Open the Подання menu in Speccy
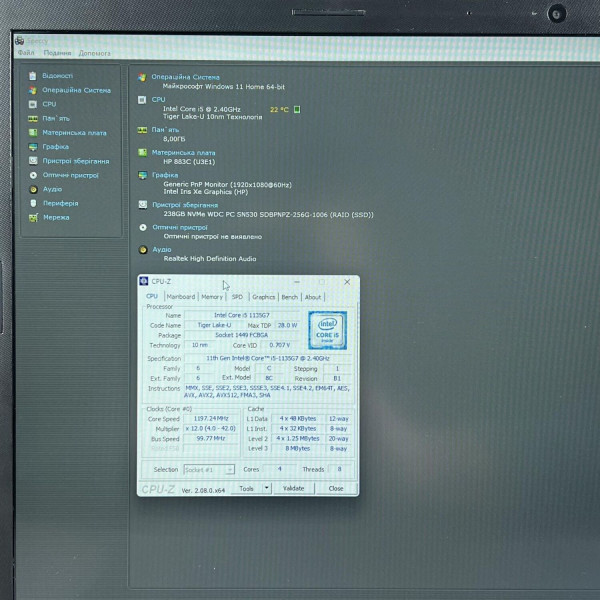Viewport: 600px width, 600px height. 57,53
